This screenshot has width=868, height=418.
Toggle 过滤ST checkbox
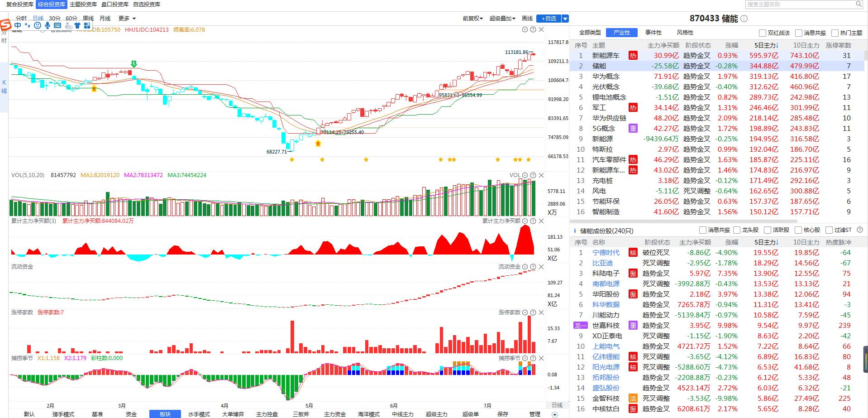click(829, 230)
